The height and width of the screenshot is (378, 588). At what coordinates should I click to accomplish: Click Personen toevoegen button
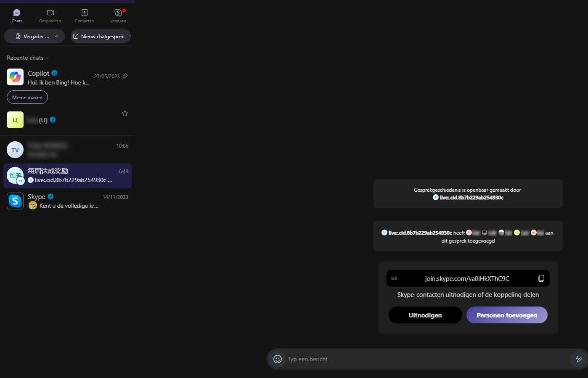pyautogui.click(x=507, y=315)
